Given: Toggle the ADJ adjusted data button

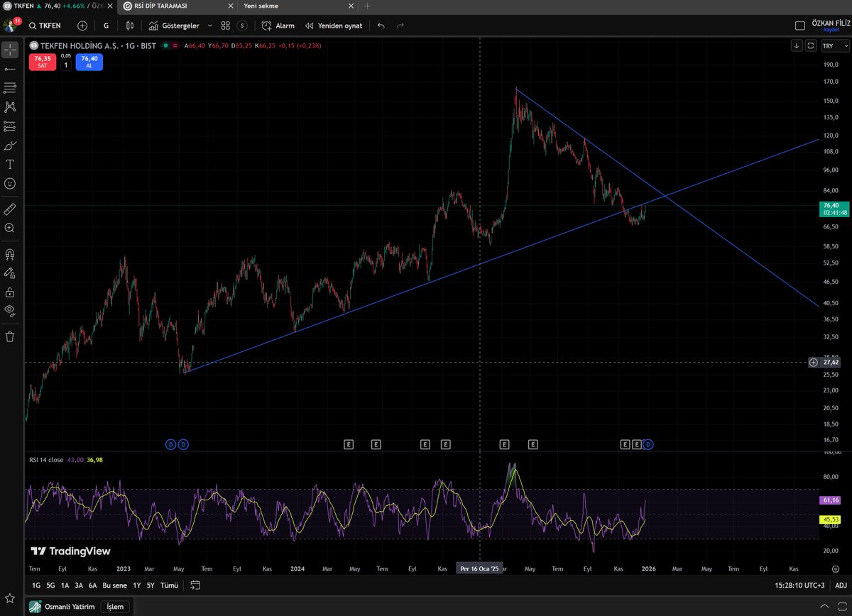Looking at the screenshot, I should 841,585.
